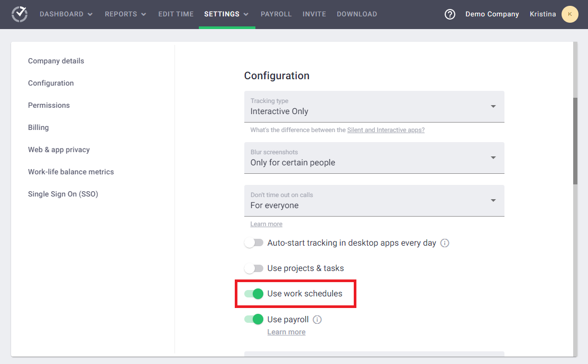
Task: Turn on Use projects & tasks toggle
Action: [x=254, y=268]
